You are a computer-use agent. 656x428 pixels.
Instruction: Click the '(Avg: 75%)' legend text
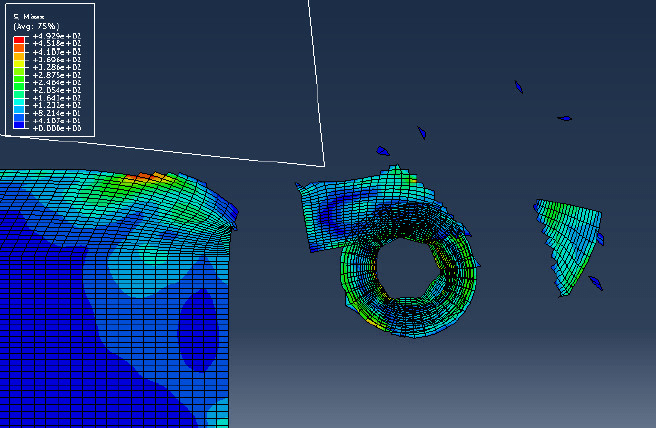(x=34, y=26)
